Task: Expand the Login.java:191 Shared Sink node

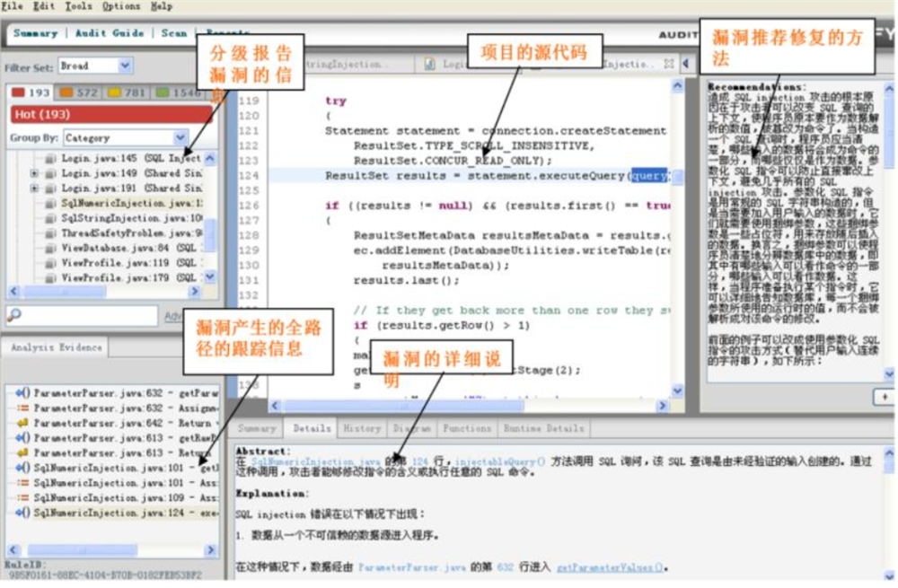Action: click(x=34, y=189)
